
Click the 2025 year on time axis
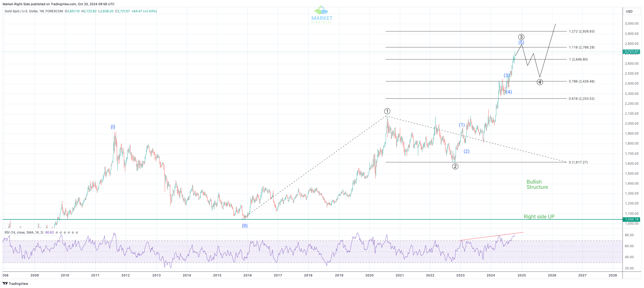(x=522, y=275)
